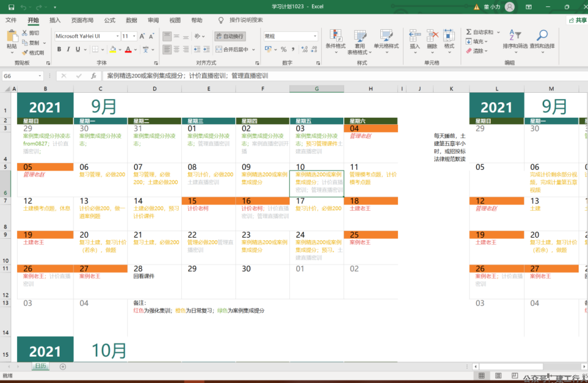Toggle top align
588x383 pixels.
tap(168, 36)
